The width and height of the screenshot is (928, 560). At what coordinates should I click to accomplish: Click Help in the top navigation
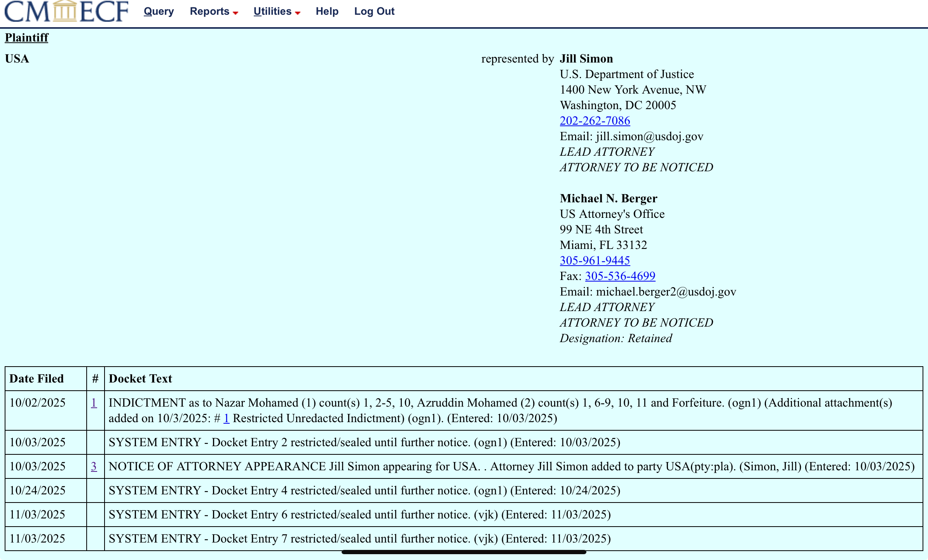click(327, 12)
